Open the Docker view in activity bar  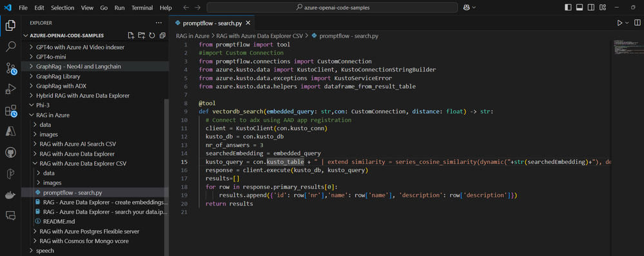click(x=10, y=195)
